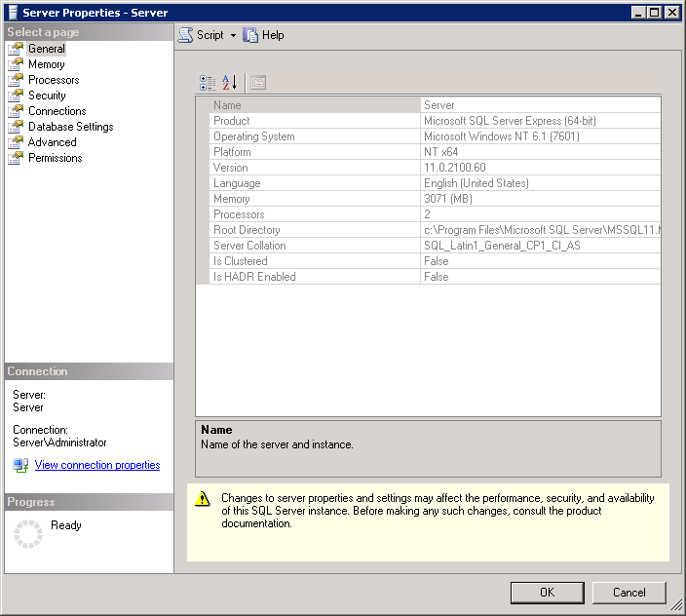This screenshot has width=686, height=616.
Task: Click the Script button label
Action: [x=210, y=35]
